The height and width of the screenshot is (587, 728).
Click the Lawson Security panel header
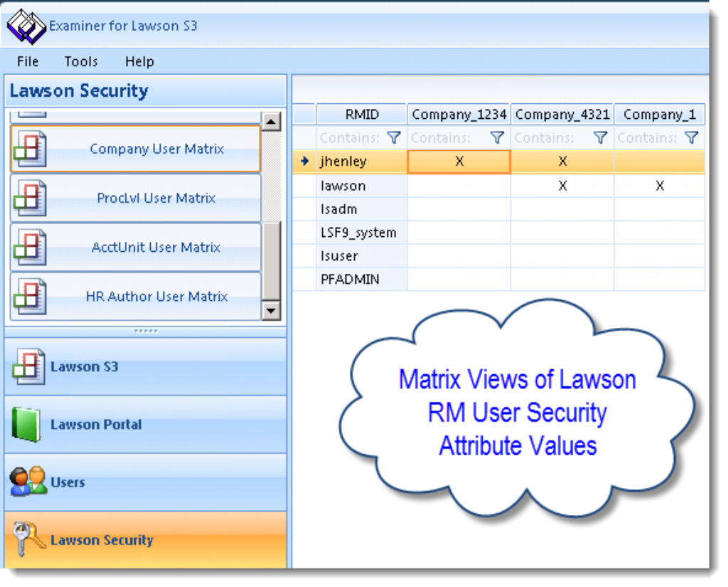pyautogui.click(x=145, y=90)
